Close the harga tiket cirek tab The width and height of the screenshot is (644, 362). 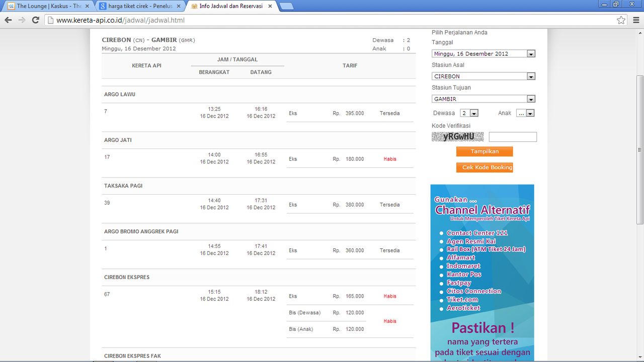click(x=179, y=7)
